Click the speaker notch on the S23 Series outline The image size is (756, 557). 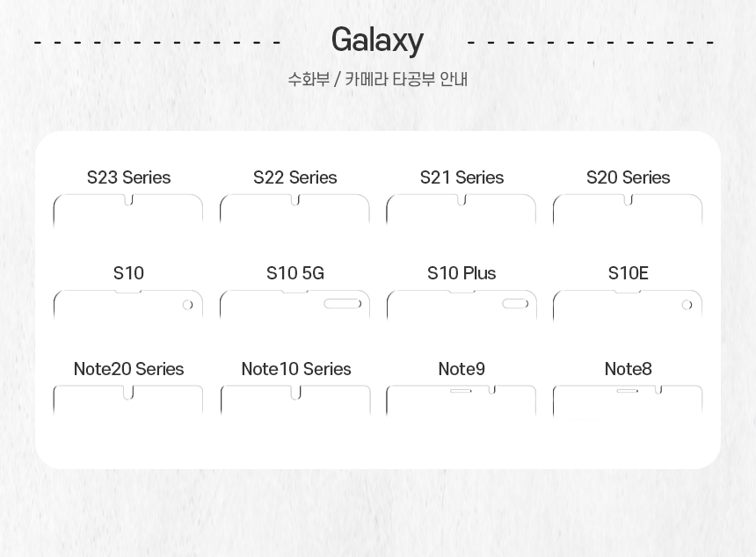click(129, 200)
